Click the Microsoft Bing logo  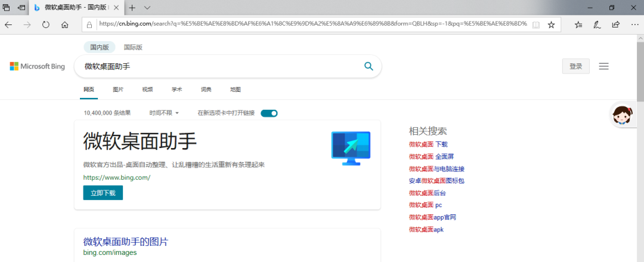[x=38, y=66]
